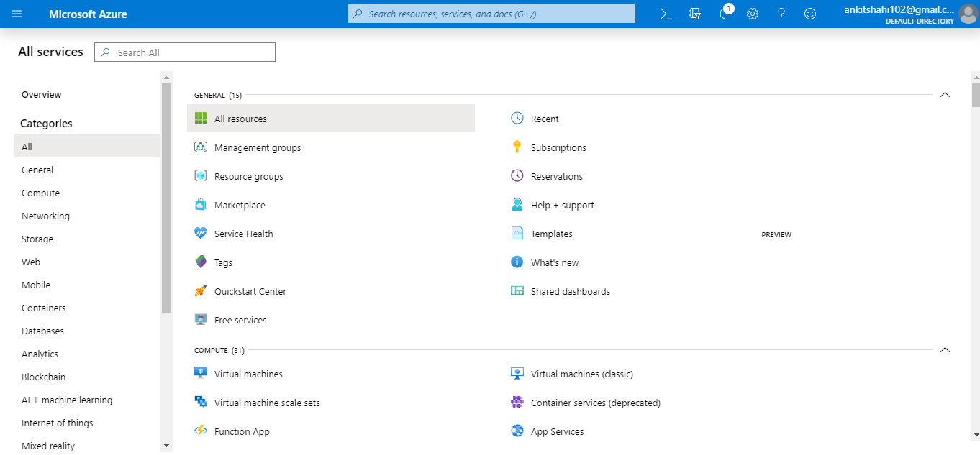This screenshot has width=980, height=455.
Task: Click the Templates document icon
Action: point(517,234)
